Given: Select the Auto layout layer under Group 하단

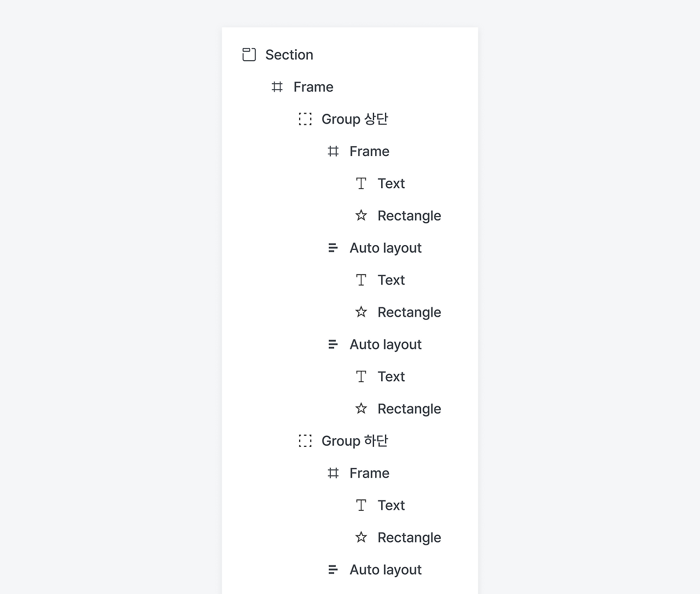Looking at the screenshot, I should (x=386, y=570).
